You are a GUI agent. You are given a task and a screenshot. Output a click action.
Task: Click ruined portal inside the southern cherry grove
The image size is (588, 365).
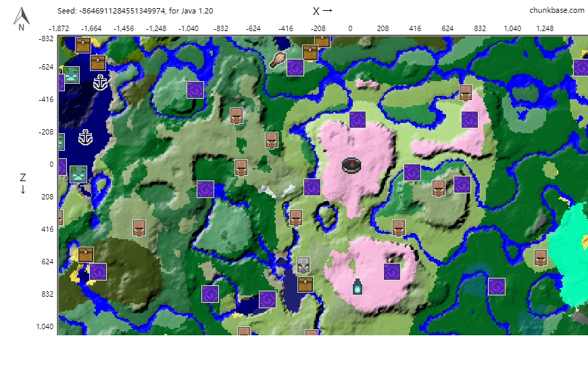pyautogui.click(x=392, y=272)
